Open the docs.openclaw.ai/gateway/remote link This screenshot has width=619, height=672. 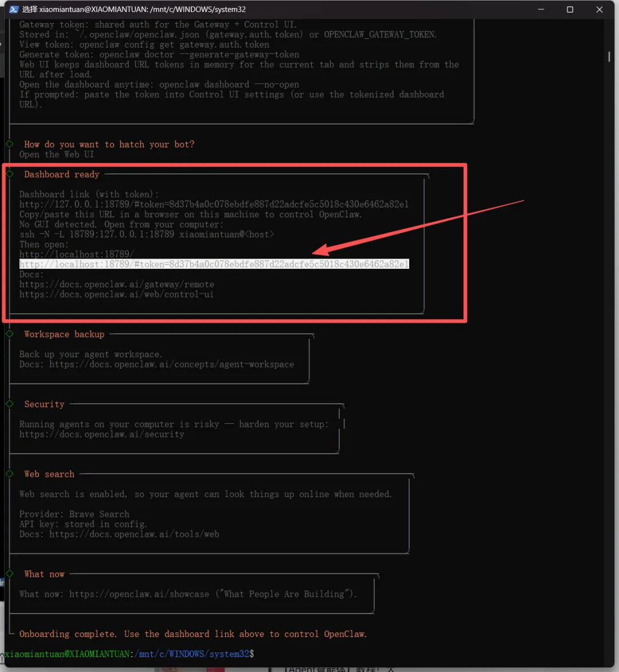point(116,284)
